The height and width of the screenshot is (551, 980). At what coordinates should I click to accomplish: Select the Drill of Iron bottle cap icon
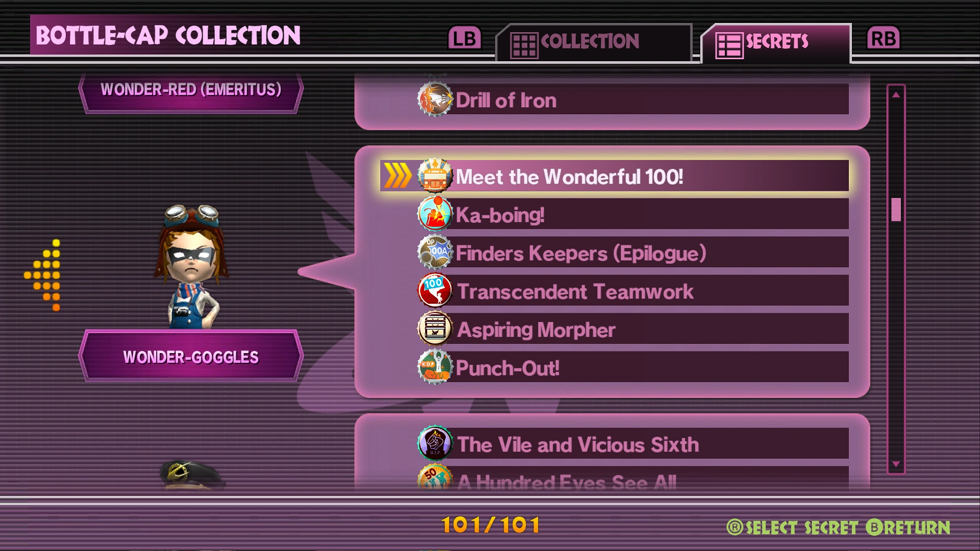435,99
